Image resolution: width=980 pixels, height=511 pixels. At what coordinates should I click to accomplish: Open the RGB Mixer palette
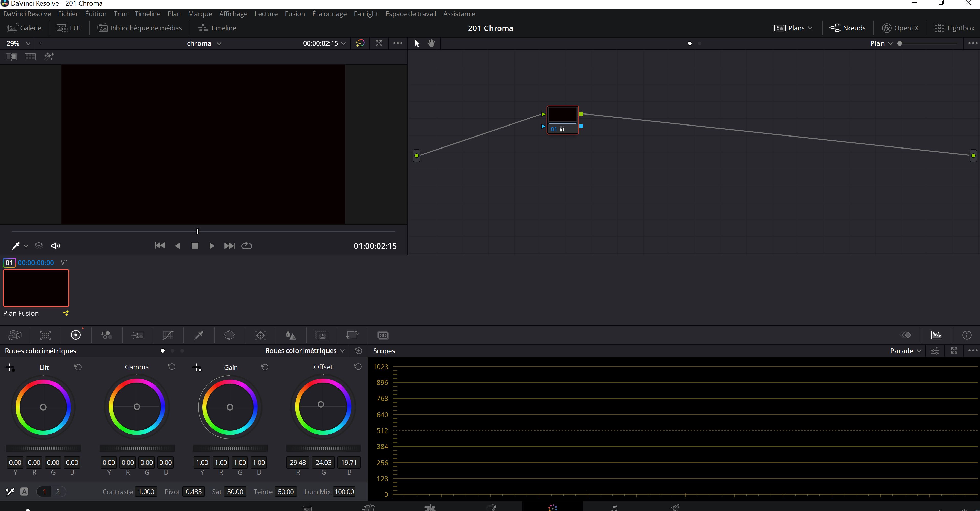[x=106, y=335]
